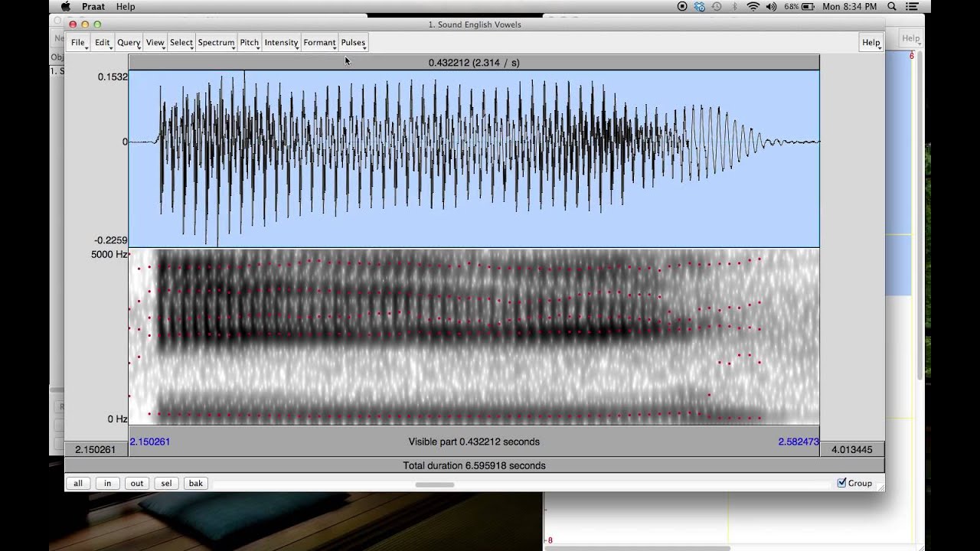The image size is (980, 551).
Task: Open the Query menu
Action: point(129,43)
